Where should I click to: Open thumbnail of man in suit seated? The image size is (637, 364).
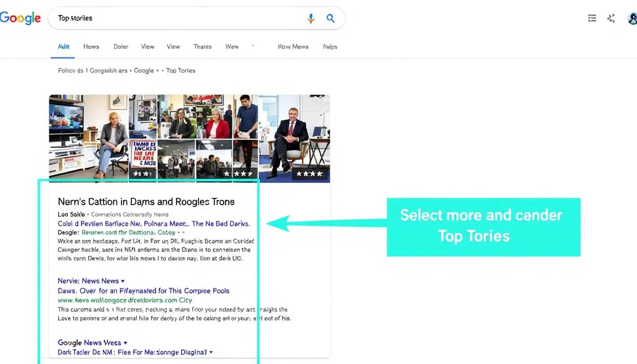pyautogui.click(x=294, y=138)
